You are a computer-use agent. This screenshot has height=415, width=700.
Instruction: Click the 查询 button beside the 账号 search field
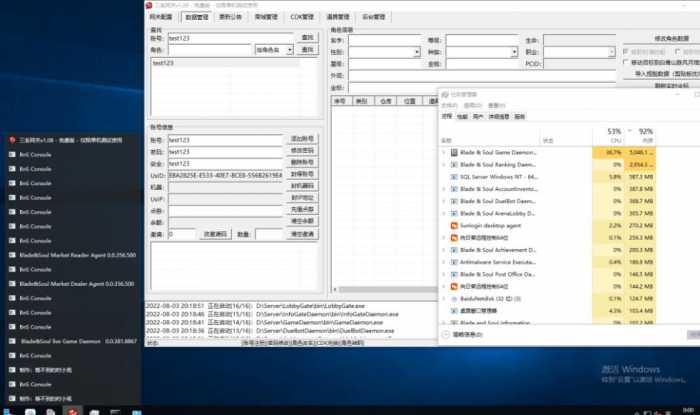(x=308, y=37)
